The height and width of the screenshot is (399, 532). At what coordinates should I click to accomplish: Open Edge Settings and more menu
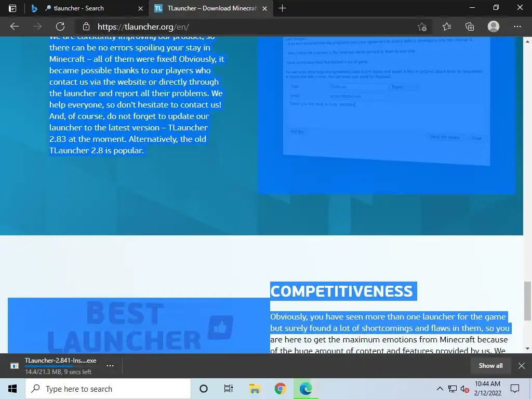click(x=517, y=26)
